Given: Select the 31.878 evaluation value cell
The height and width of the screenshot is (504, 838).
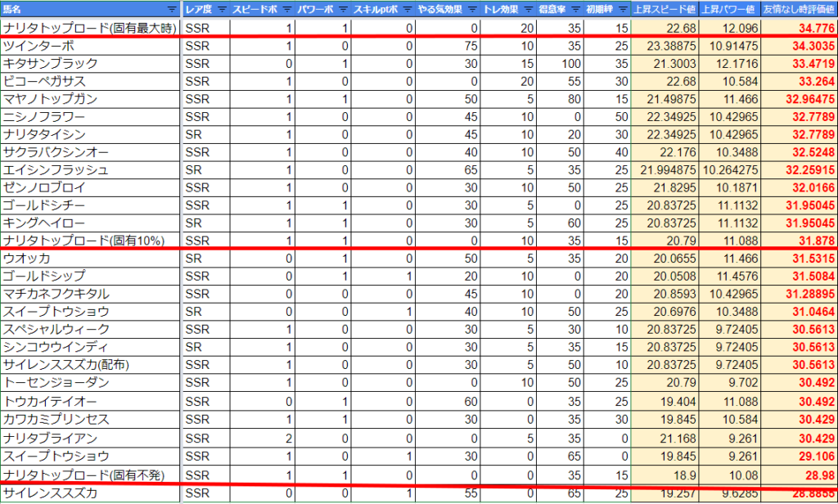Looking at the screenshot, I should (799, 241).
